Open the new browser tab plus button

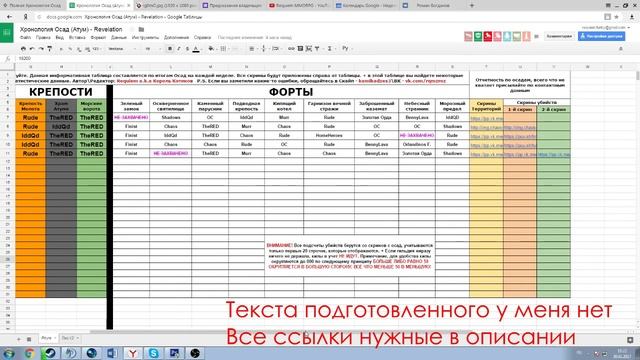click(472, 5)
